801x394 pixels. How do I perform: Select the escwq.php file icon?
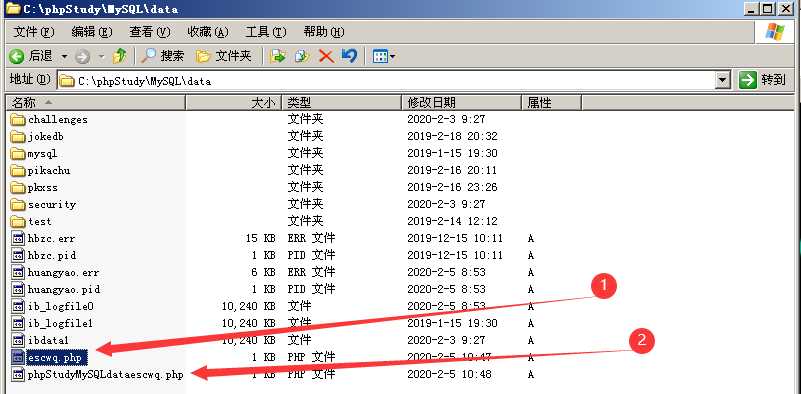18,357
